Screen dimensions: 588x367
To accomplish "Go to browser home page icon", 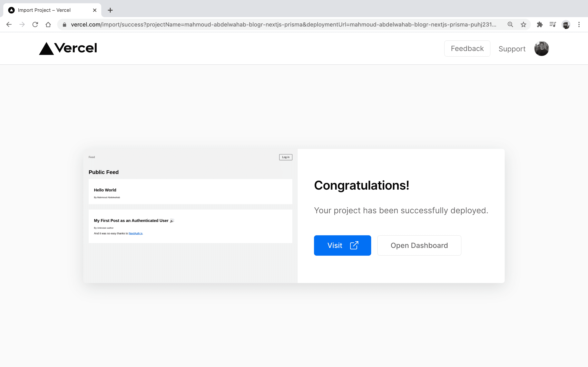I will pyautogui.click(x=48, y=24).
